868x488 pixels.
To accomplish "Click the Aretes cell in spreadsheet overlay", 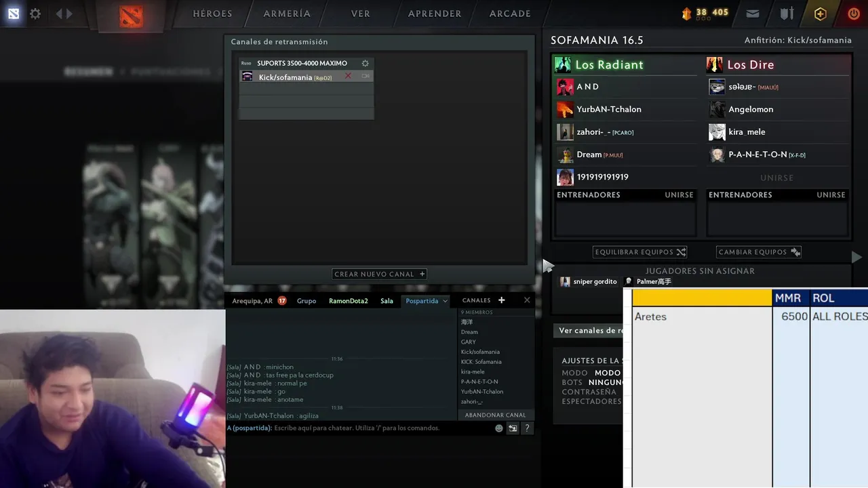I will click(702, 317).
